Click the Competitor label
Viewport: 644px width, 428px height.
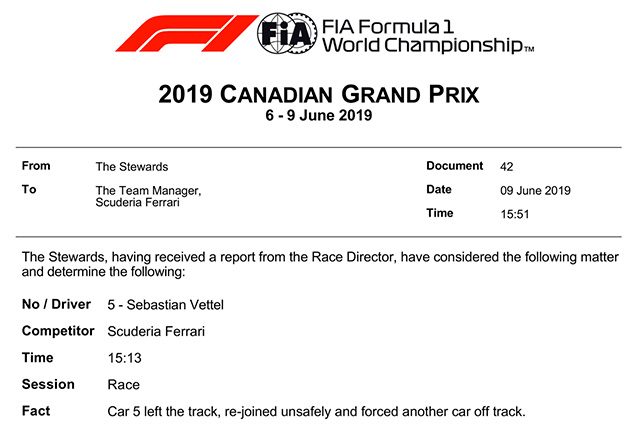[x=58, y=331]
